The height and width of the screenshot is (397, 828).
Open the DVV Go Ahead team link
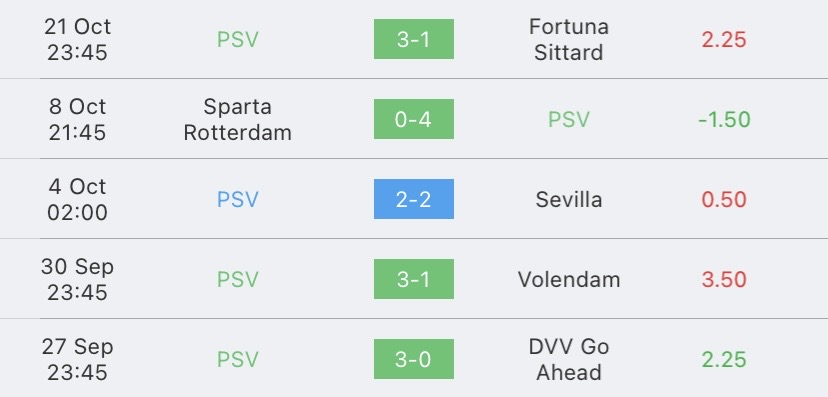click(x=569, y=360)
